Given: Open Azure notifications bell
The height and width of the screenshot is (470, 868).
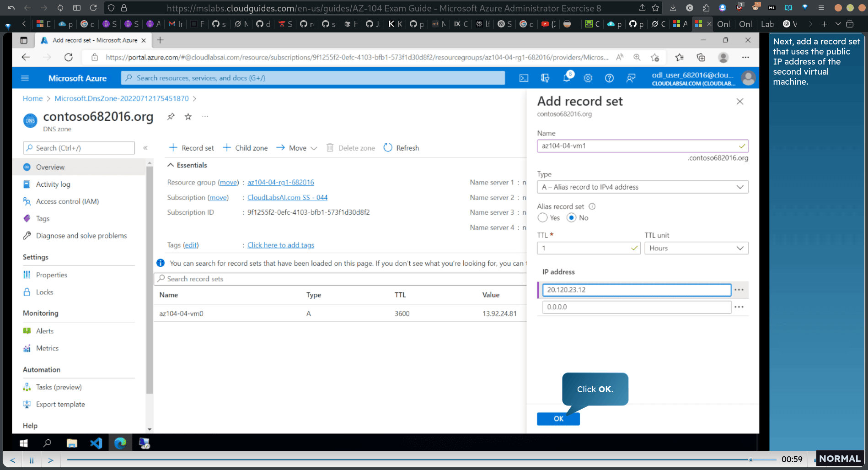Looking at the screenshot, I should 567,78.
